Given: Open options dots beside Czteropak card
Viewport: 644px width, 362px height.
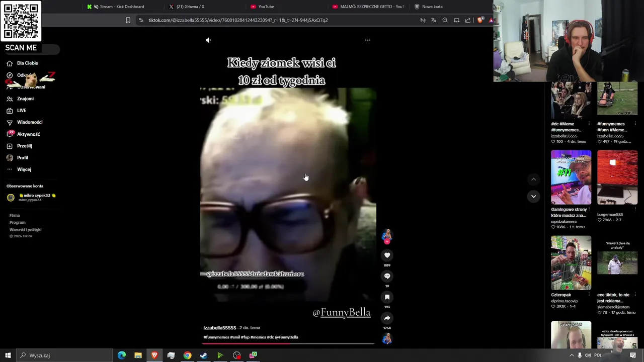Looking at the screenshot, I should coord(589,295).
